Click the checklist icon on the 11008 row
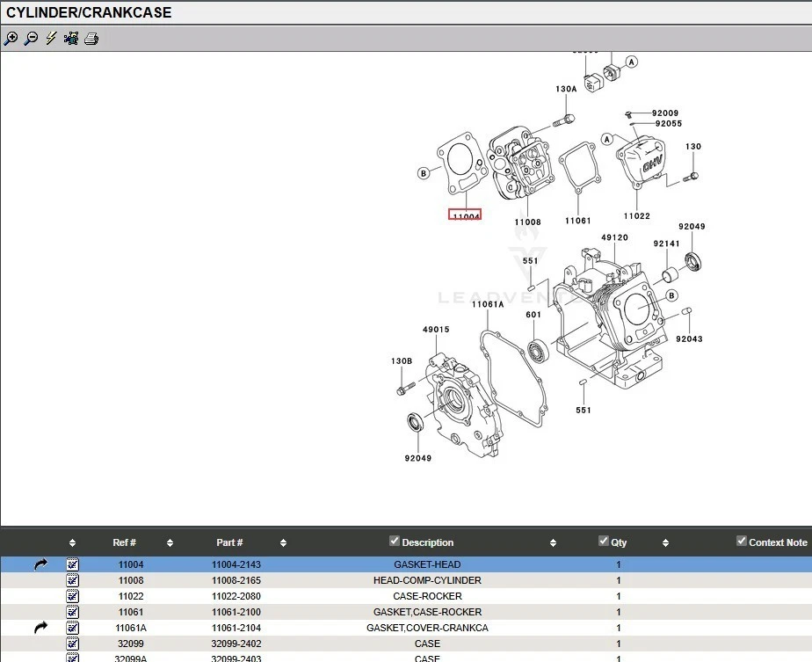Image resolution: width=812 pixels, height=662 pixels. click(x=72, y=580)
